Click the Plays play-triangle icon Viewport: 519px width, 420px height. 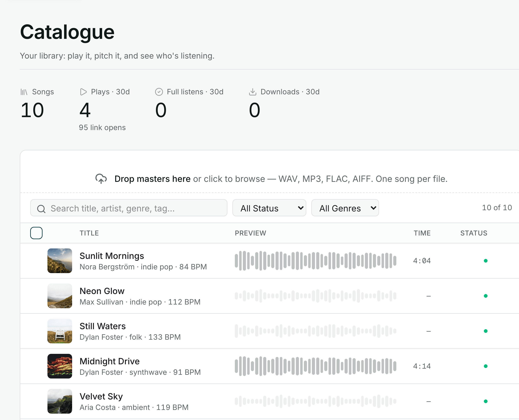coord(83,92)
